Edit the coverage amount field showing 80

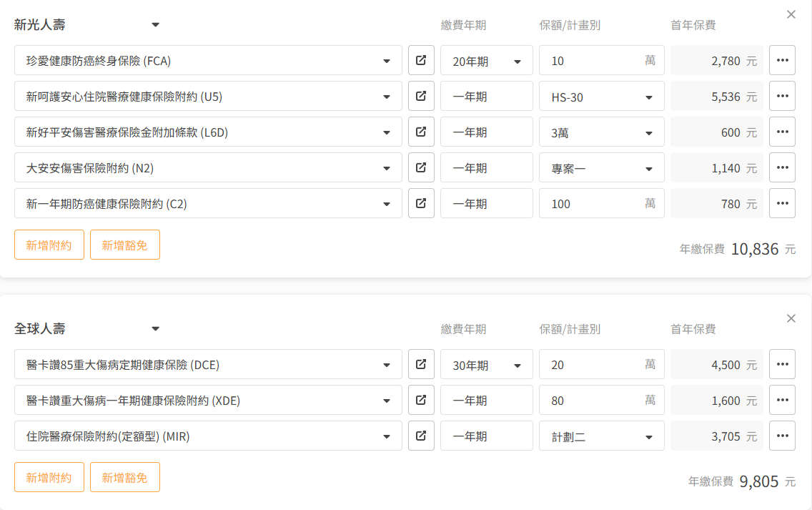pyautogui.click(x=593, y=401)
